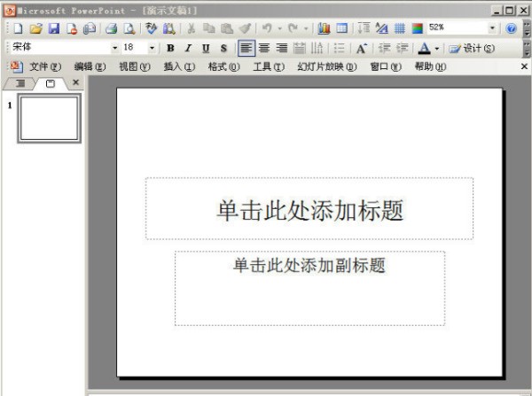532x396 pixels.
Task: Open the 幻灯片放映(D) menu
Action: pos(326,66)
